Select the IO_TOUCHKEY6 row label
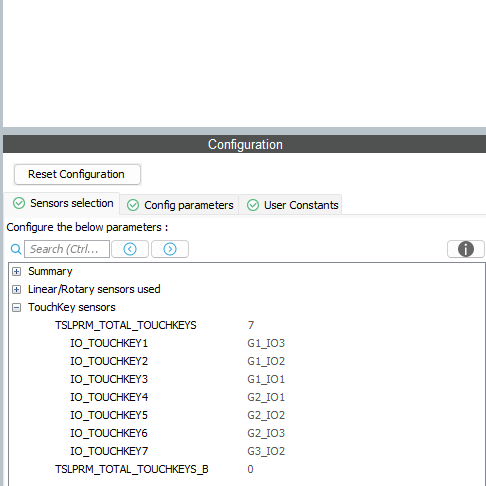This screenshot has height=486, width=486. tap(109, 433)
